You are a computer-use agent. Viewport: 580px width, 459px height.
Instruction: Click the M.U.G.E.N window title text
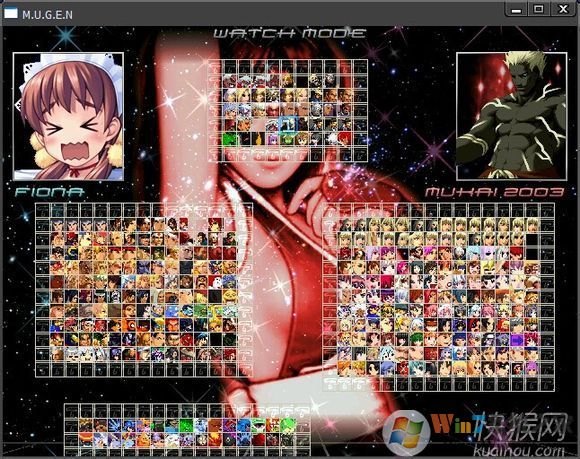point(47,15)
